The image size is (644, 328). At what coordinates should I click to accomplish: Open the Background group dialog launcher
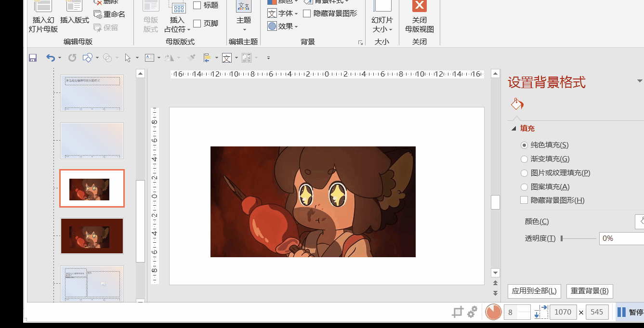360,43
